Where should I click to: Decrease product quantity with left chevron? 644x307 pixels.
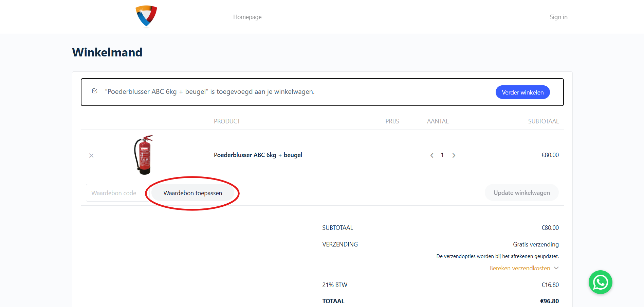pyautogui.click(x=432, y=155)
